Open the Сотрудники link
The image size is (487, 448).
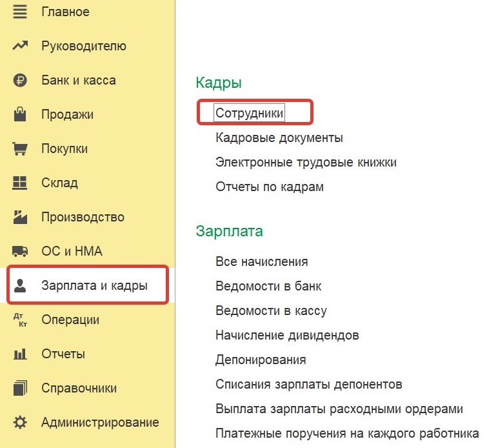[250, 113]
